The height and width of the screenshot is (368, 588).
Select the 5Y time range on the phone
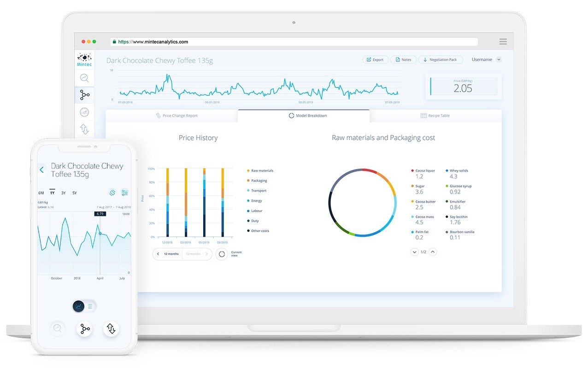[75, 193]
